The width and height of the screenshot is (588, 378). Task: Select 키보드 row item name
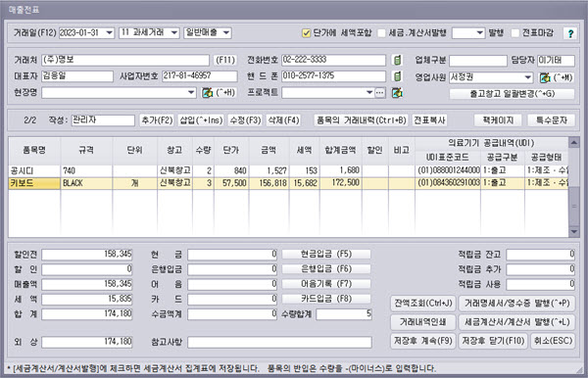click(34, 183)
